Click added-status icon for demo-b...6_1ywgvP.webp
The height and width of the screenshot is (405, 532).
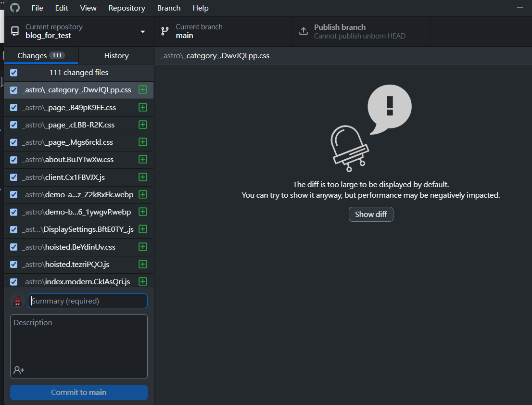tap(143, 212)
